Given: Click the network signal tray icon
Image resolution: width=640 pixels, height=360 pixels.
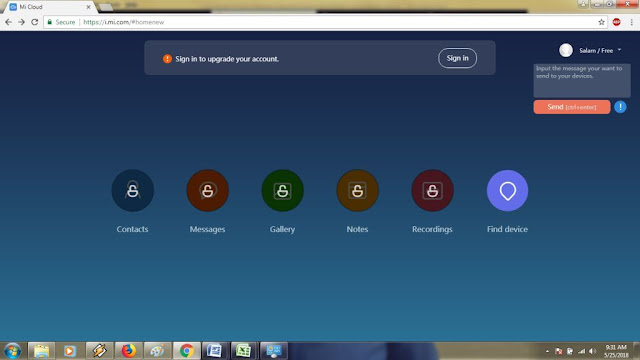Looking at the screenshot, I should coord(581,351).
